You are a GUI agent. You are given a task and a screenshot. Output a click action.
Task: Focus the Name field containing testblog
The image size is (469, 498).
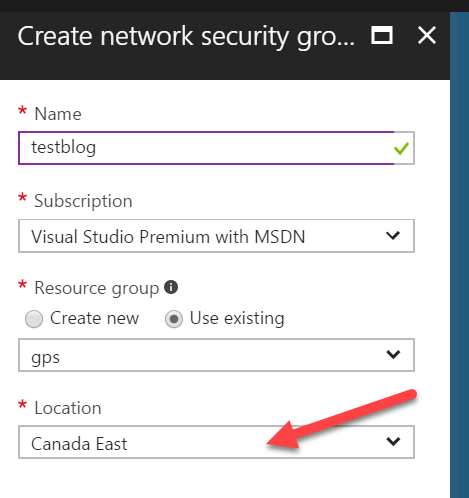pyautogui.click(x=216, y=148)
